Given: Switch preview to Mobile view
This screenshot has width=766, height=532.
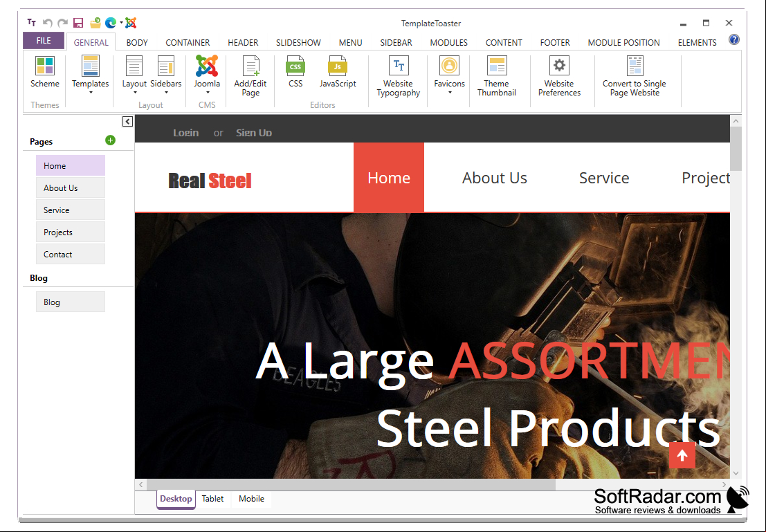Looking at the screenshot, I should tap(252, 499).
